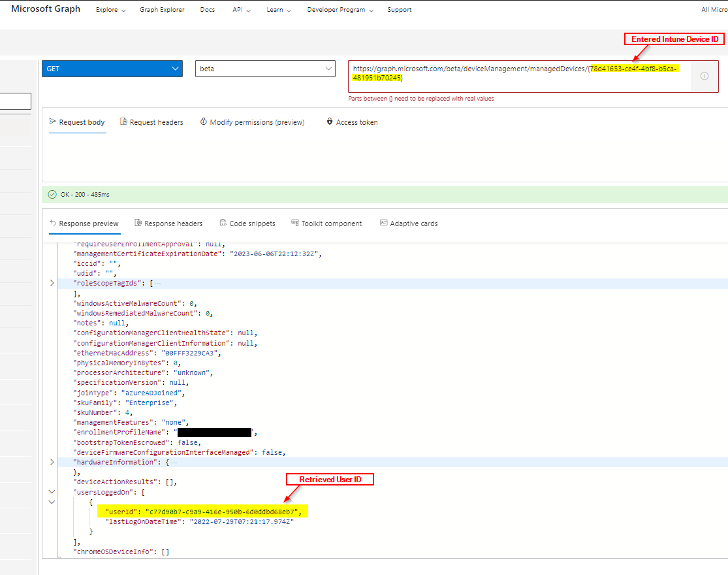Click the OK status checkmark icon

coord(52,195)
